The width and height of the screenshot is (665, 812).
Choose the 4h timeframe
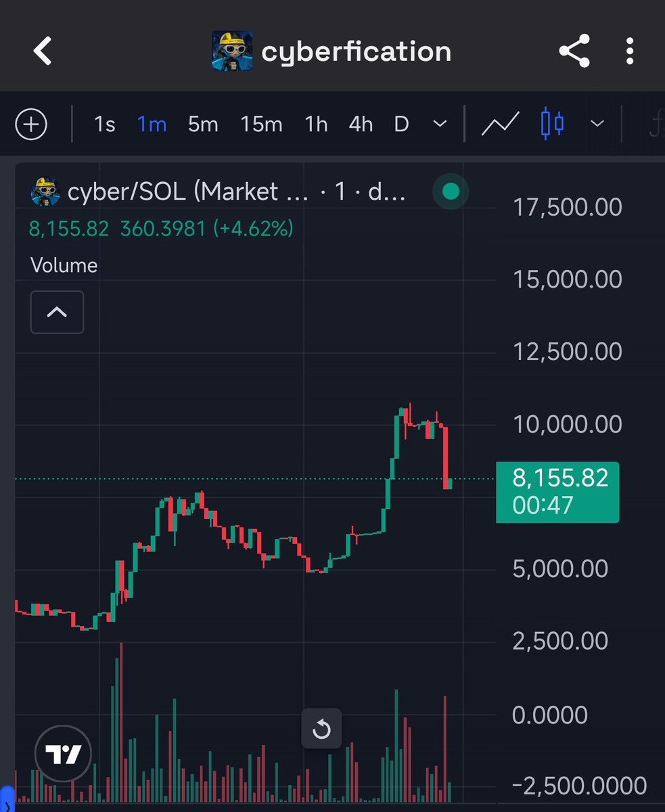click(x=361, y=125)
